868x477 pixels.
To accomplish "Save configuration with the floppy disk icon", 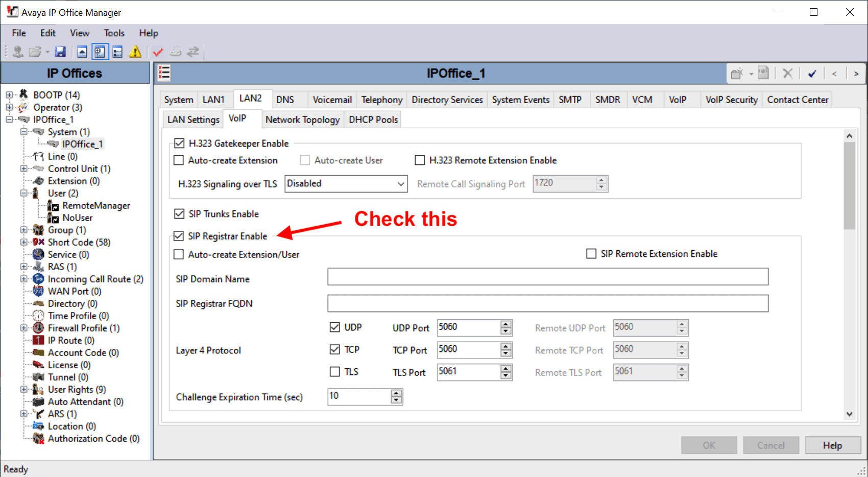I will (60, 52).
